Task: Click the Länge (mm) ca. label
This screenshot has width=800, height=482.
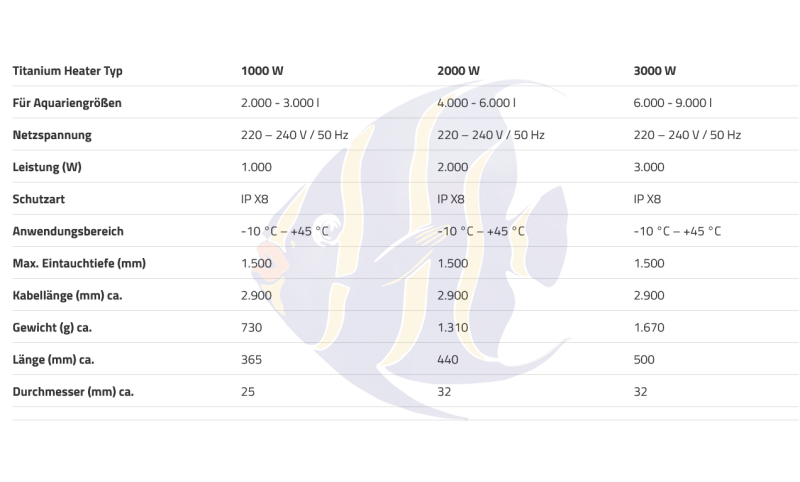Action: [x=54, y=360]
